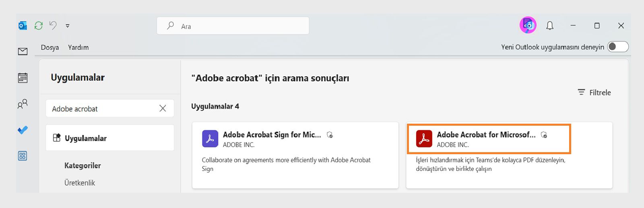The height and width of the screenshot is (208, 644).
Task: Open Adobe Acrobat Sign for Mic... card
Action: [295, 155]
